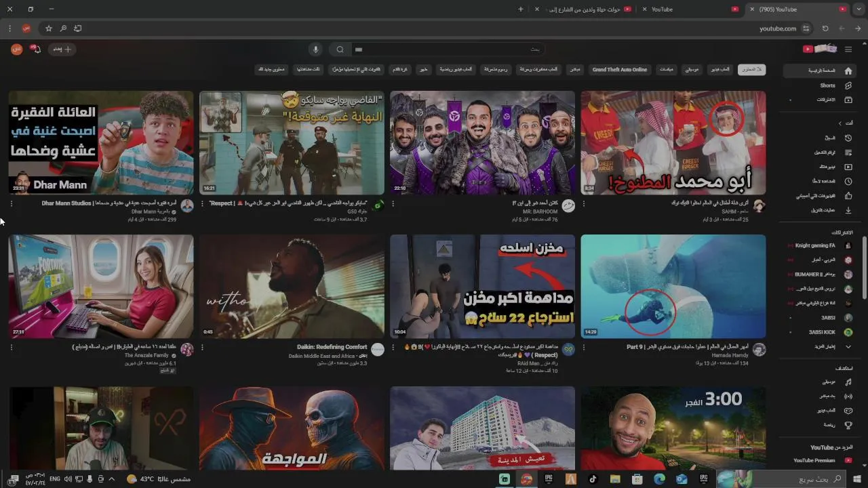The width and height of the screenshot is (868, 488).
Task: Open the Daikin Redefining Comfort video thumbnail
Action: (292, 287)
